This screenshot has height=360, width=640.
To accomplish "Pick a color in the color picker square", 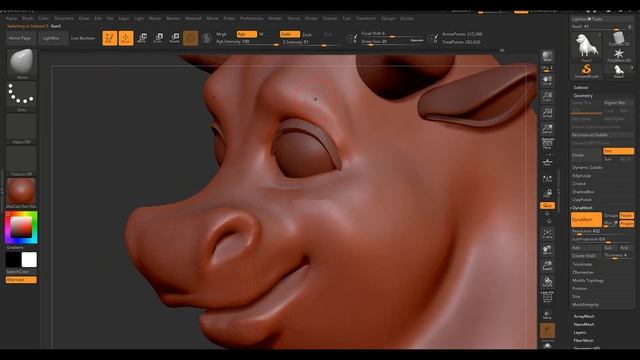I will pyautogui.click(x=21, y=227).
